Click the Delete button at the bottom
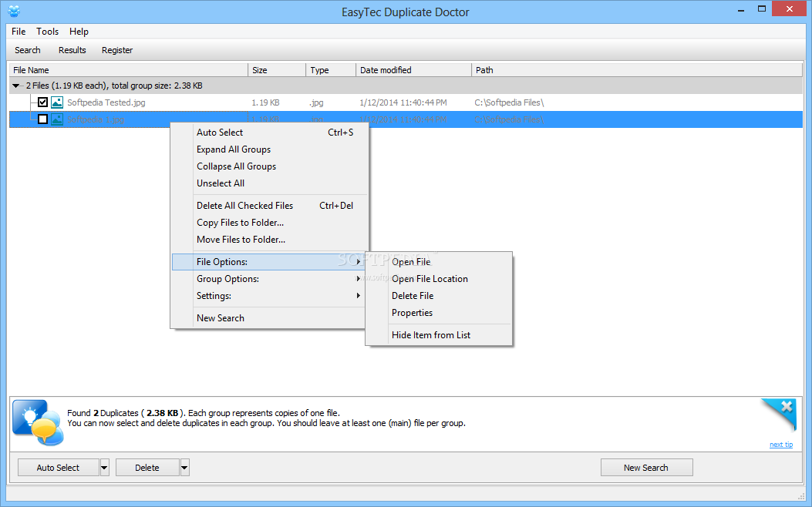The height and width of the screenshot is (507, 812). pyautogui.click(x=147, y=468)
